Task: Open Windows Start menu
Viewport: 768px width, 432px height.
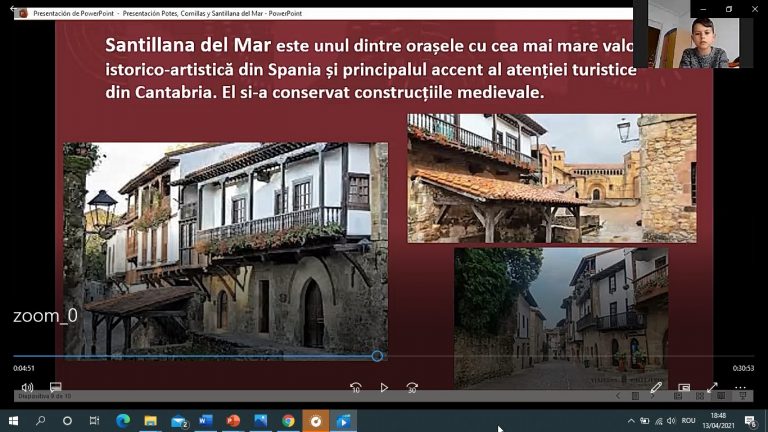Action: click(13, 421)
